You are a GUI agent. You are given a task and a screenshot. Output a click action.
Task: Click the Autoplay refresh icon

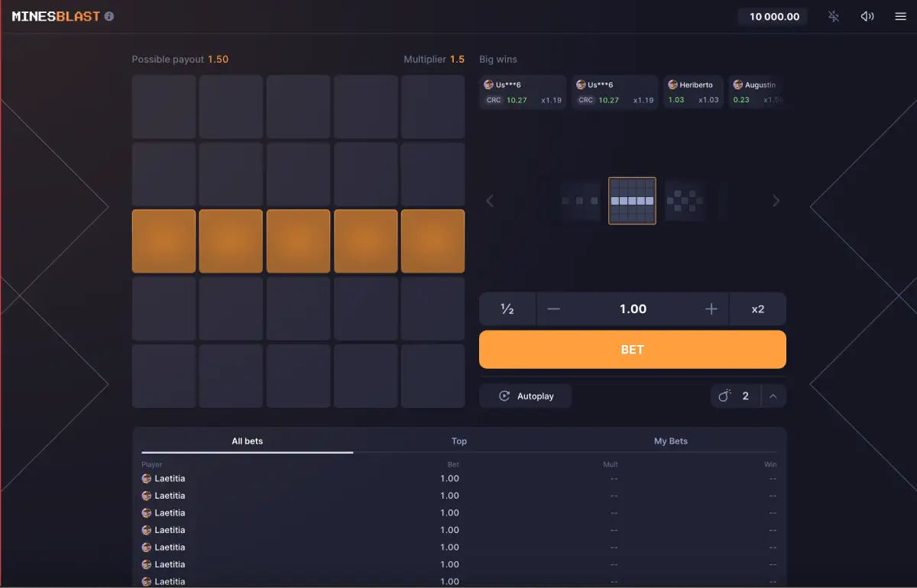503,396
